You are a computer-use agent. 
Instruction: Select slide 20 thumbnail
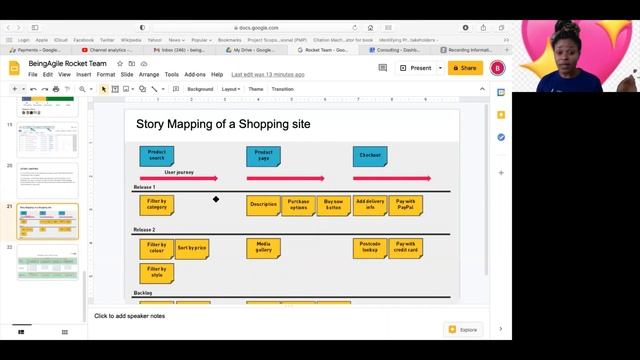pyautogui.click(x=47, y=180)
